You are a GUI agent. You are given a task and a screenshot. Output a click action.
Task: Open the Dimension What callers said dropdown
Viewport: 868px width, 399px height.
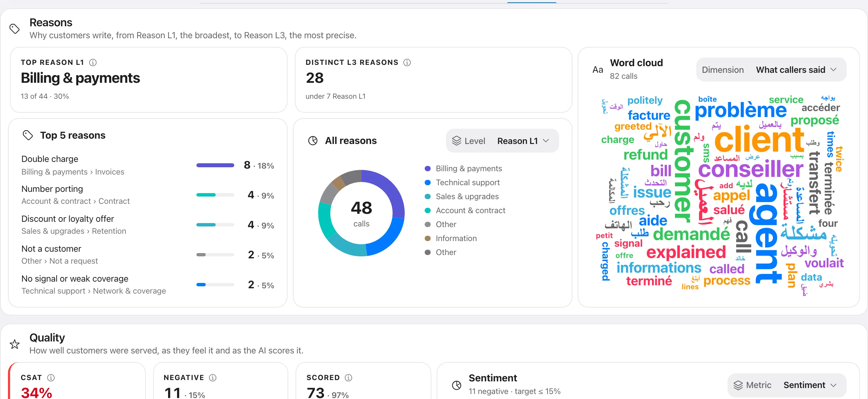point(771,70)
